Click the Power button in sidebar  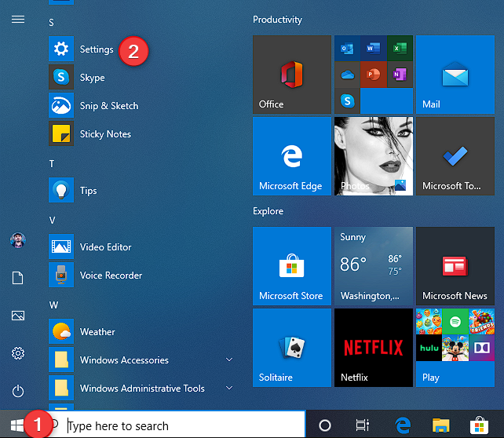[x=17, y=391]
